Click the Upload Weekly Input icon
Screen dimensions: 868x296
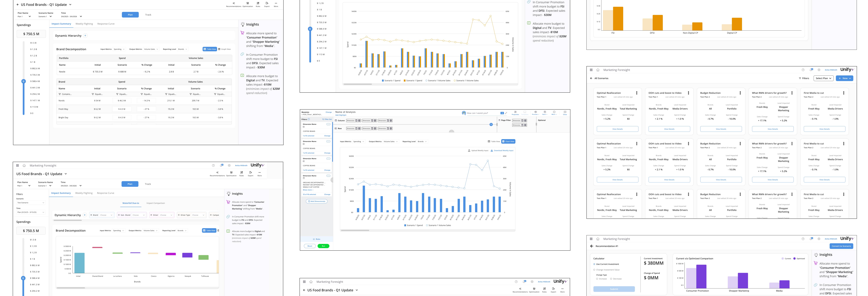[x=469, y=151]
